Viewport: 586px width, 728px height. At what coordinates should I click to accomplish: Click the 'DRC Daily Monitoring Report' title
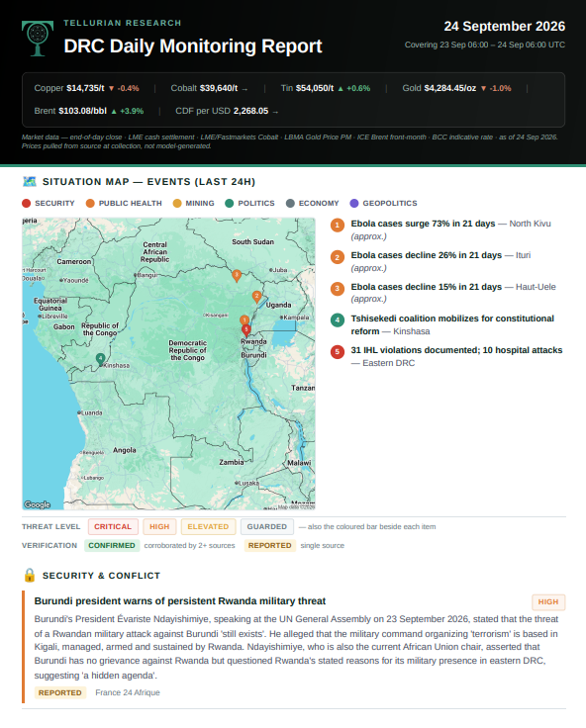click(193, 45)
